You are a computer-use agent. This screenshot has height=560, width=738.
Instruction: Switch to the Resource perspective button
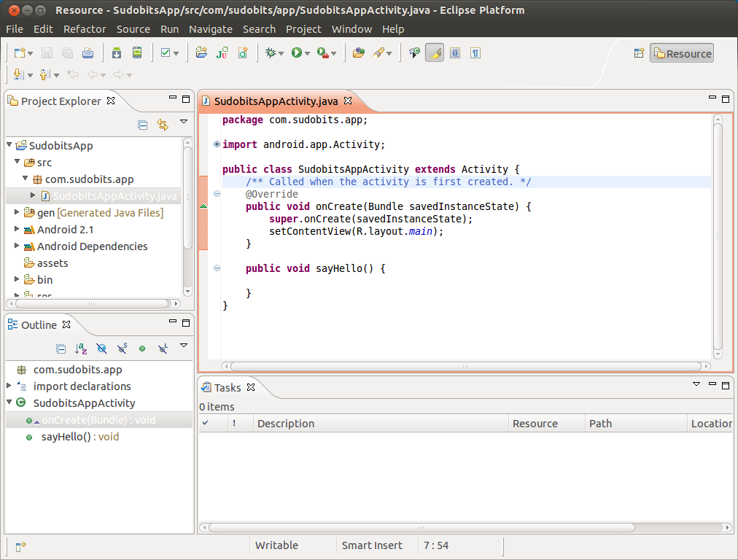(682, 53)
